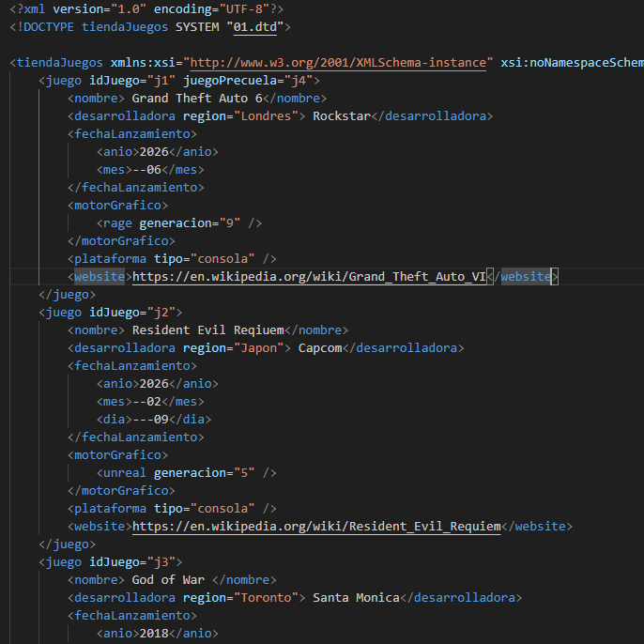Open the Resident_Evil_Requiem Wikipedia link
The height and width of the screenshot is (644, 644).
tap(316, 526)
